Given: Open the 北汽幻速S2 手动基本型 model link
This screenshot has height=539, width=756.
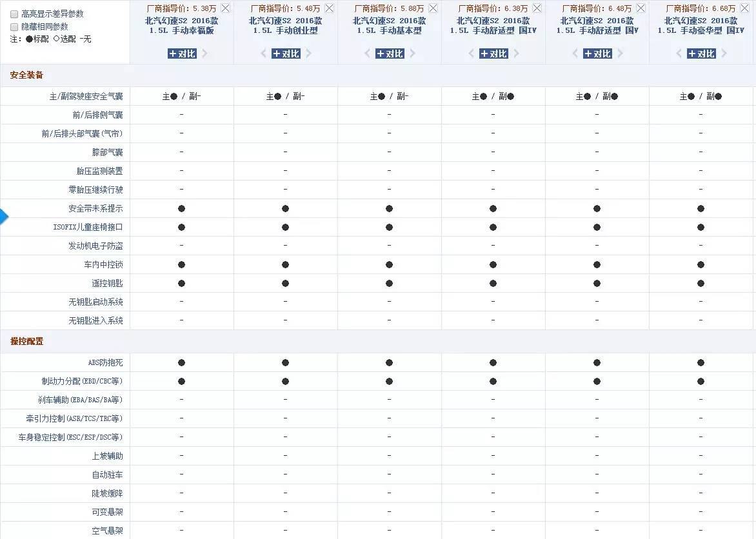Looking at the screenshot, I should click(x=389, y=25).
